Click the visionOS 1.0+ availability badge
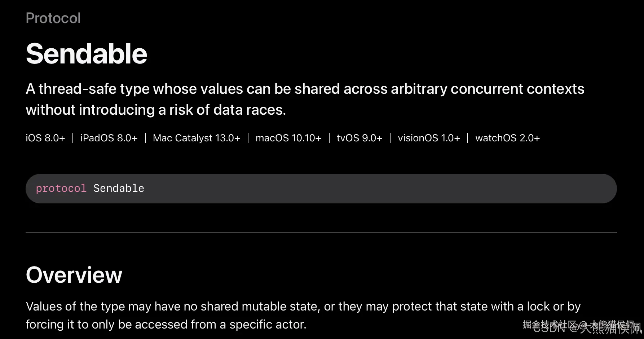Viewport: 644px width, 339px height. point(429,138)
